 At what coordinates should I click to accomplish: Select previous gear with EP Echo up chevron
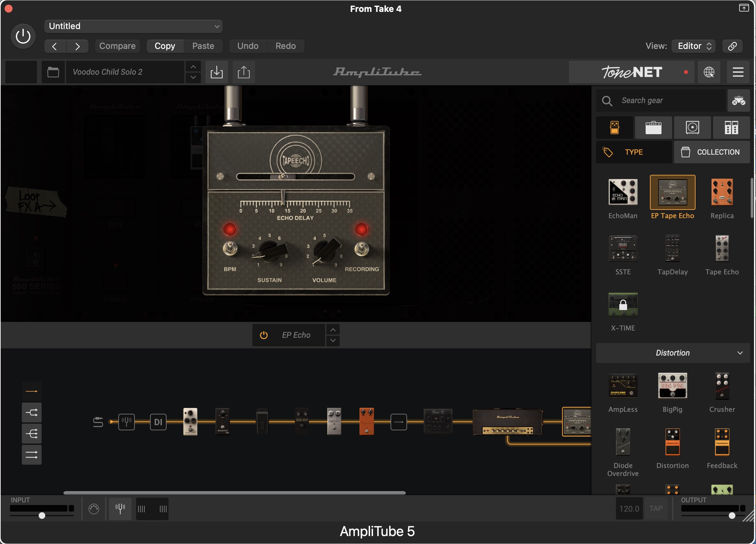333,330
